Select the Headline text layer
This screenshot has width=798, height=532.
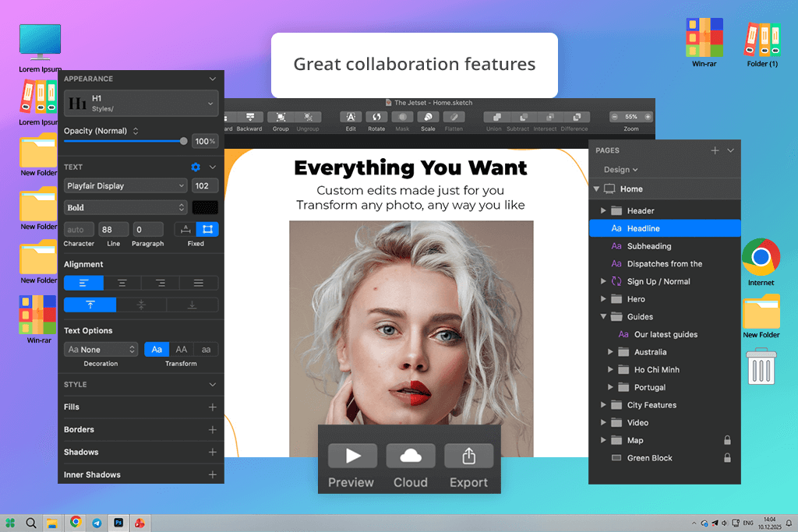[x=665, y=228]
